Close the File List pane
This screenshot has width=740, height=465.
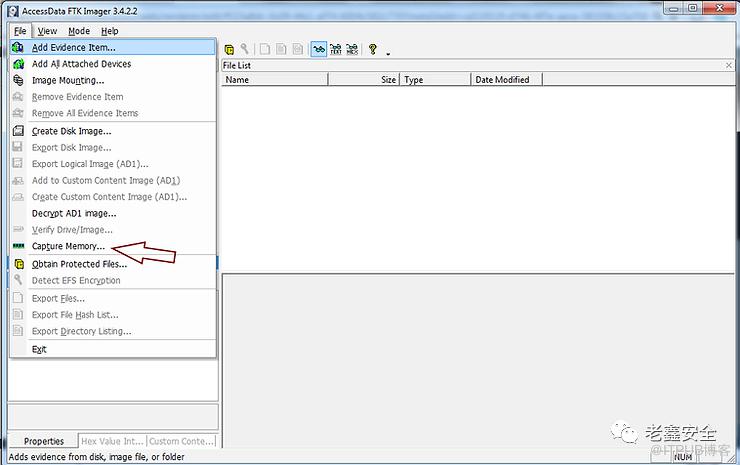click(728, 65)
